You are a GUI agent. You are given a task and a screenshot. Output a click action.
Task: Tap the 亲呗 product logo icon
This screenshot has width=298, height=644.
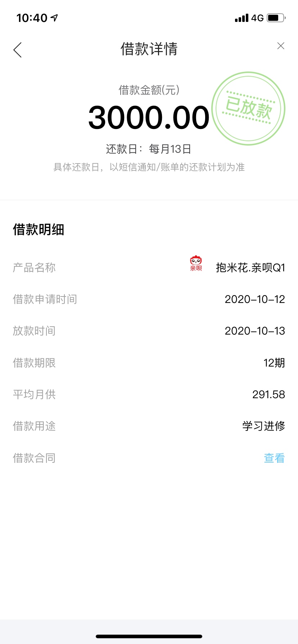coord(196,263)
